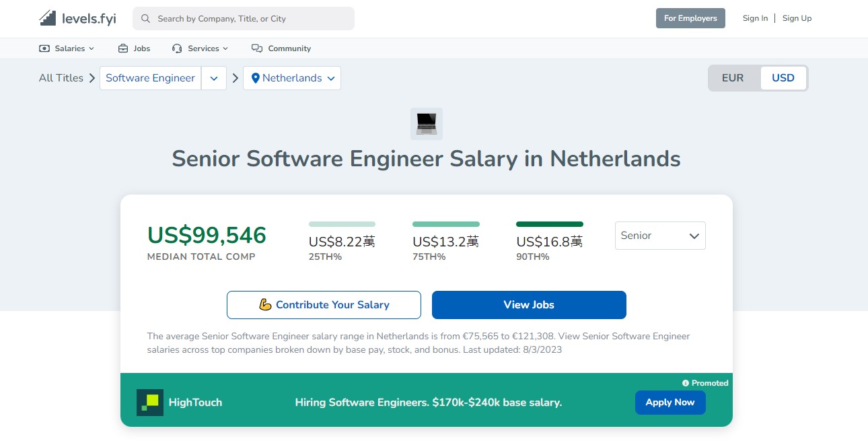This screenshot has width=868, height=445.
Task: Click the location pin icon beside Netherlands
Action: click(x=256, y=78)
